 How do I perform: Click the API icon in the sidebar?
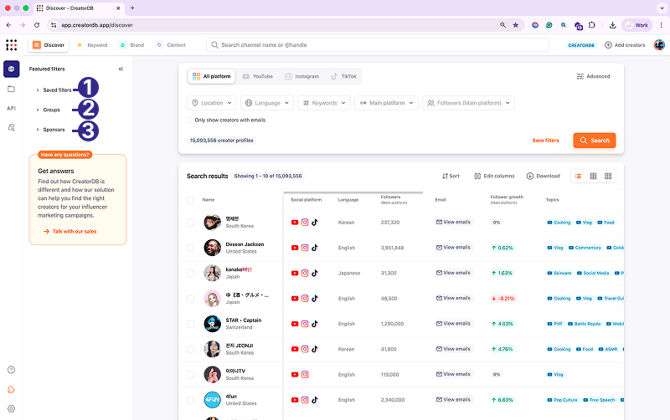[11, 108]
